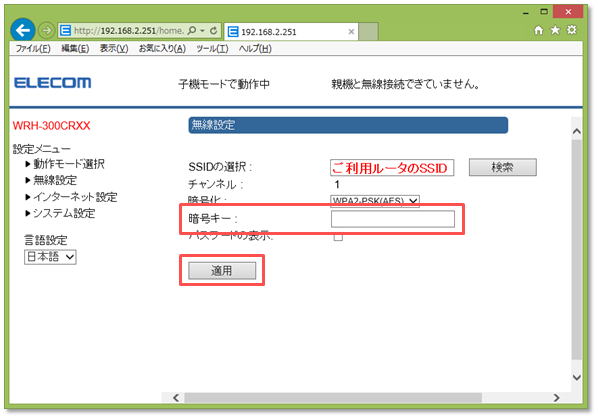Image resolution: width=598 pixels, height=419 pixels.
Task: Click into the 暗号キー input field
Action: [393, 219]
